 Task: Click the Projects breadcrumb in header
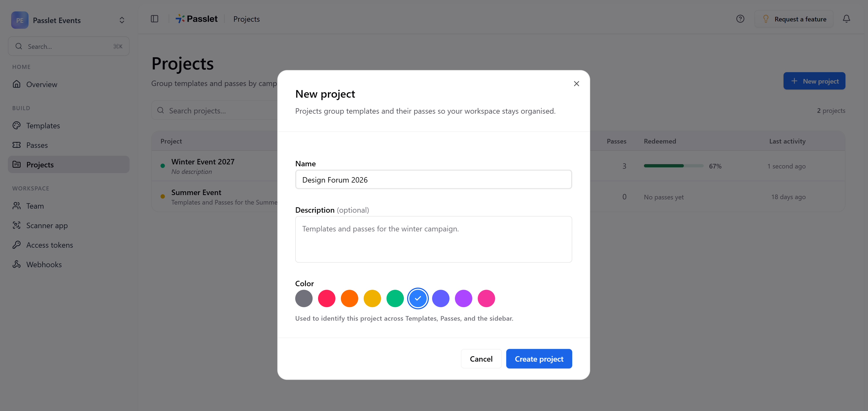tap(246, 19)
